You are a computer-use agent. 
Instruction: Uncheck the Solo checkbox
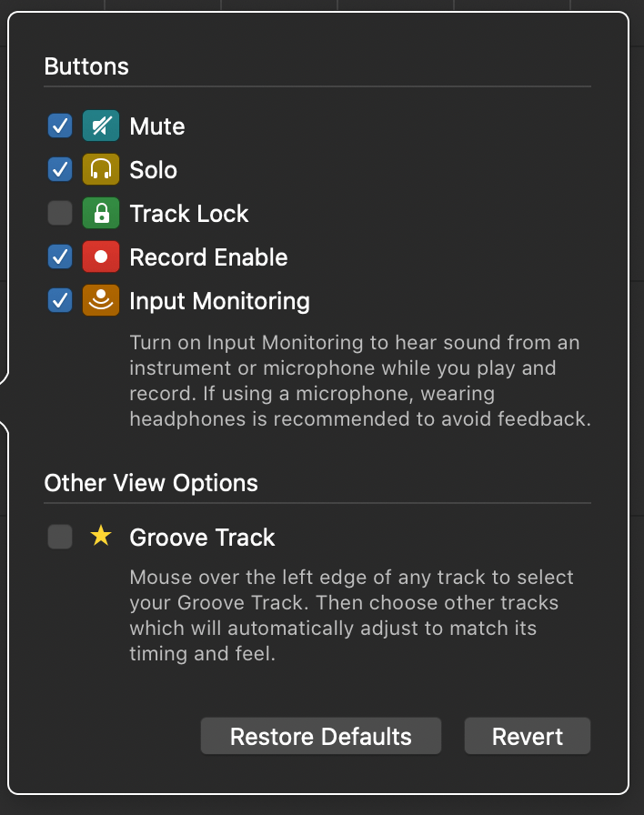point(60,170)
